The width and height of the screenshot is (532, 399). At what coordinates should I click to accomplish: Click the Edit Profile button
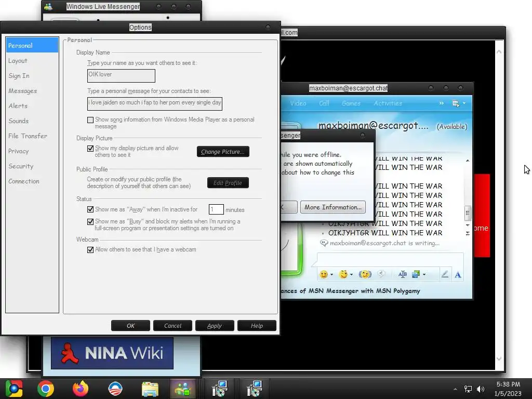pyautogui.click(x=228, y=183)
